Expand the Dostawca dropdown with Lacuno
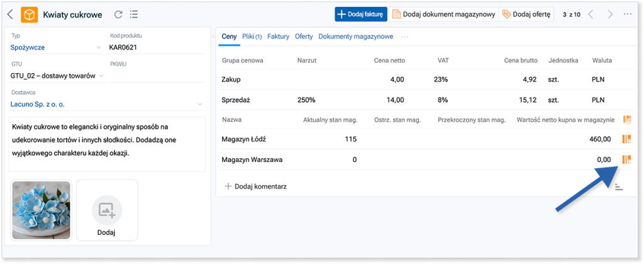 coord(199,104)
